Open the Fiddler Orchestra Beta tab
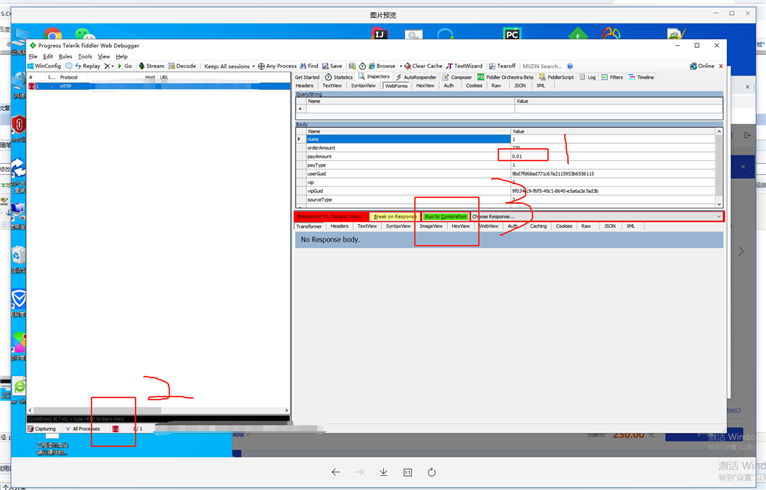Viewport: 766px width, 490px height. coord(505,77)
